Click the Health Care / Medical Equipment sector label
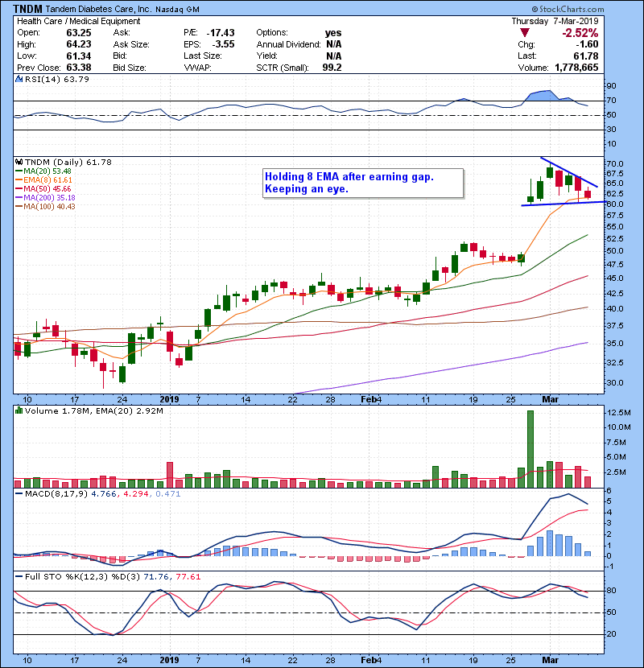 (78, 21)
